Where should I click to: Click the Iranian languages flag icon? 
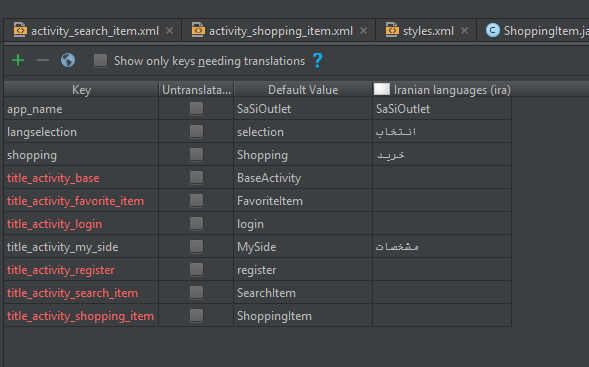(x=382, y=89)
